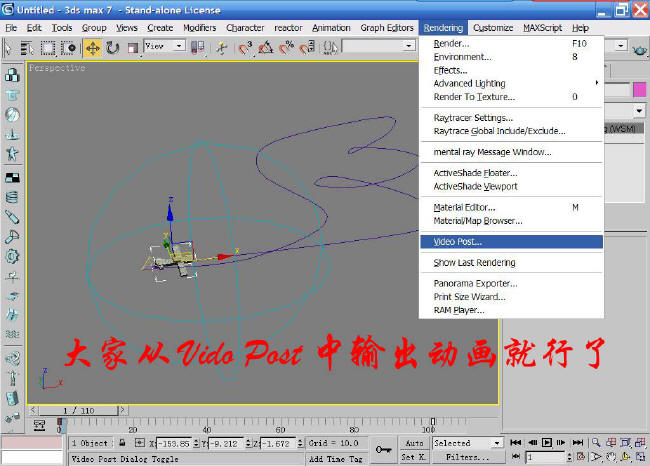Click the magenta object color swatch
This screenshot has height=466, width=650.
(x=640, y=90)
